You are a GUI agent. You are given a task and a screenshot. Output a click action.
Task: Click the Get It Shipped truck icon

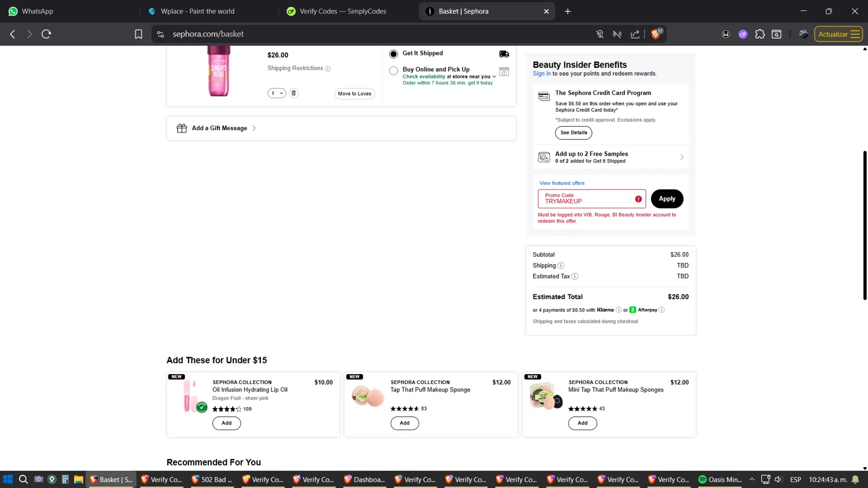pos(504,54)
